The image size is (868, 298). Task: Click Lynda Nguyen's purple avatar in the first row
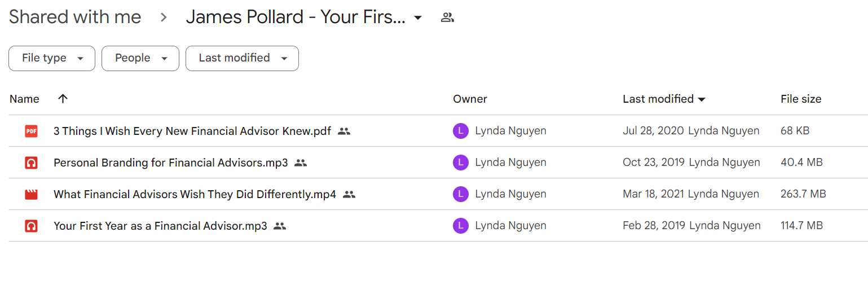[461, 132]
